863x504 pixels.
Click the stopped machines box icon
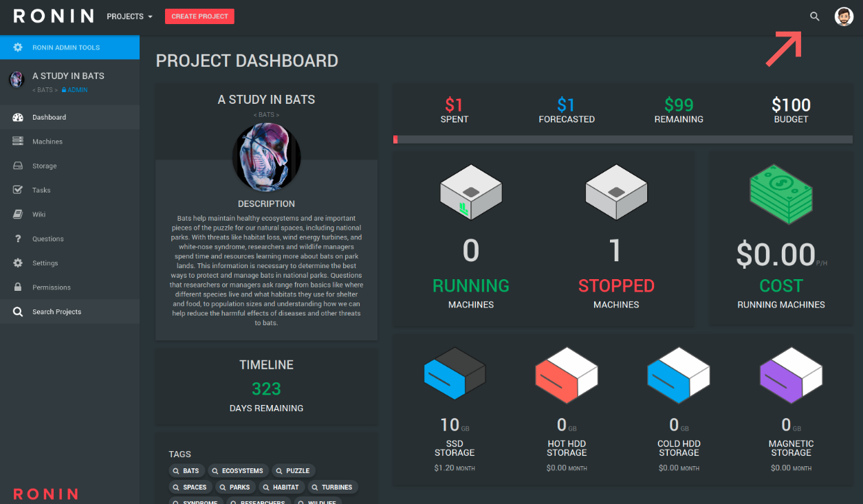coord(616,193)
